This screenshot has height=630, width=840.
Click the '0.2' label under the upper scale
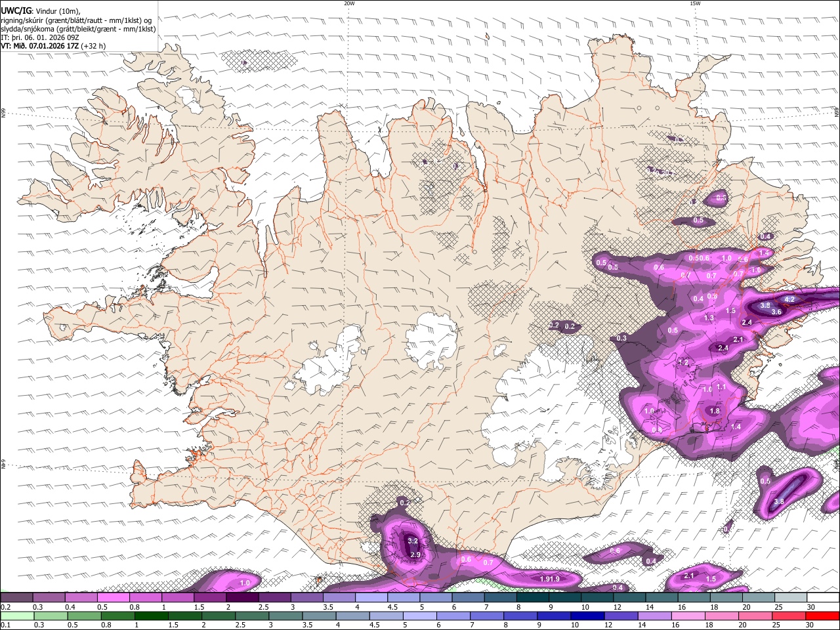click(x=5, y=607)
